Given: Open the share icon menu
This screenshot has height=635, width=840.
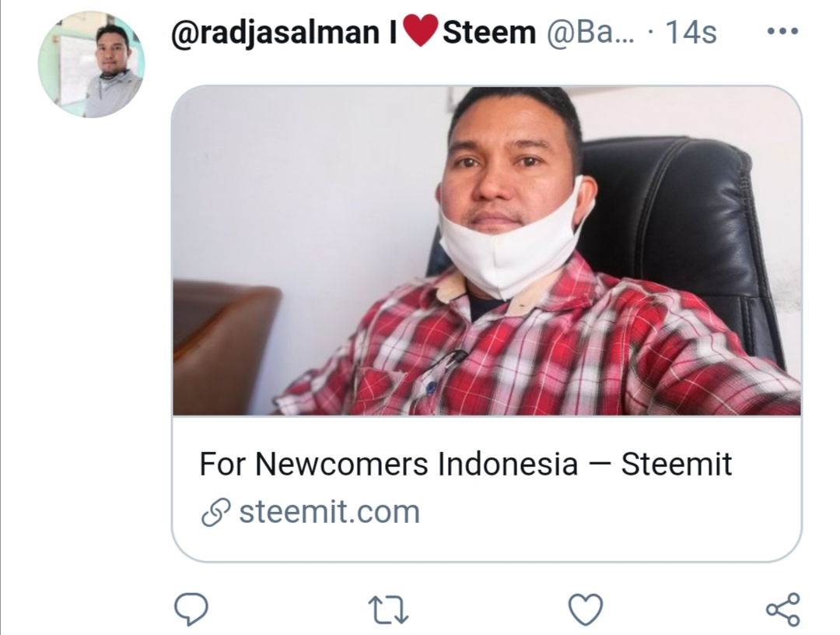Looking at the screenshot, I should pos(782,610).
